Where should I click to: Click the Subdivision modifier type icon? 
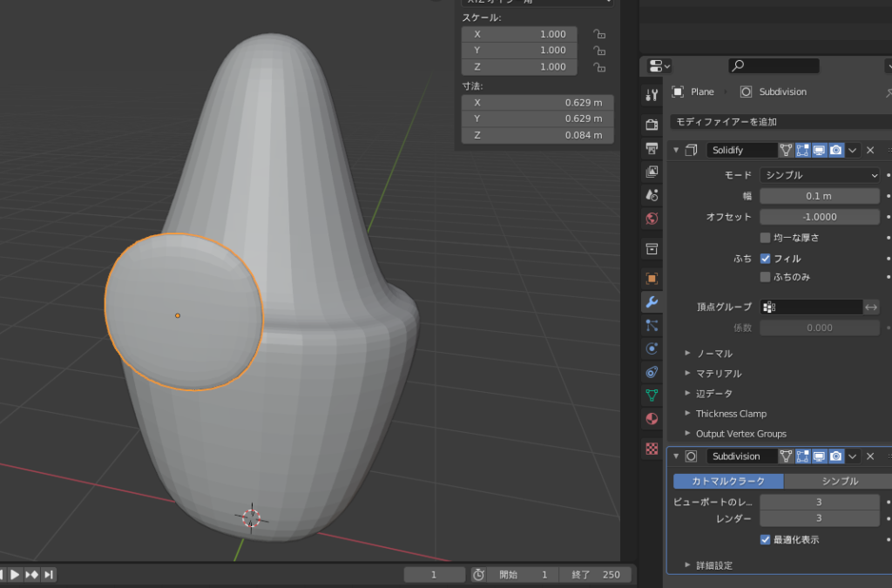tap(691, 456)
